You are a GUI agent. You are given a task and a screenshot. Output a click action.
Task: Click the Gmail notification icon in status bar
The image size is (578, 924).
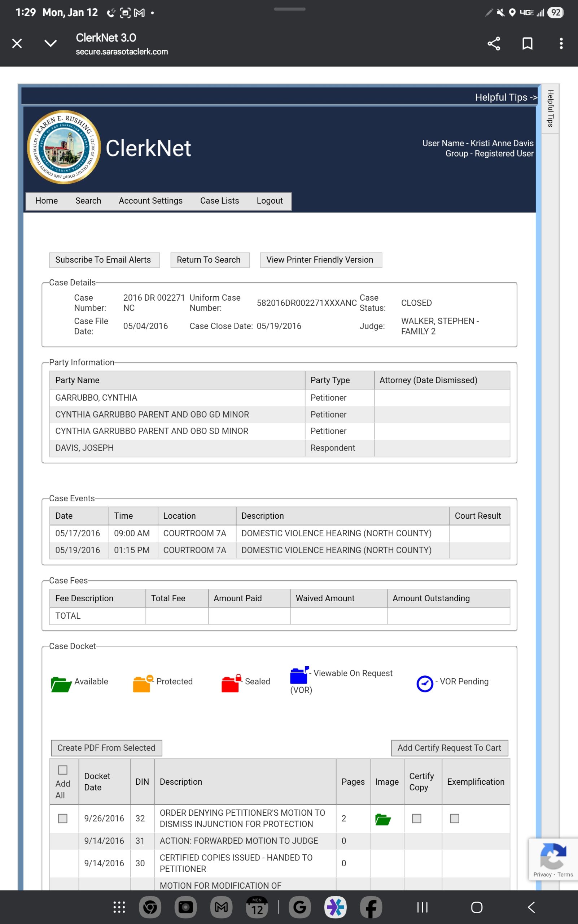139,13
